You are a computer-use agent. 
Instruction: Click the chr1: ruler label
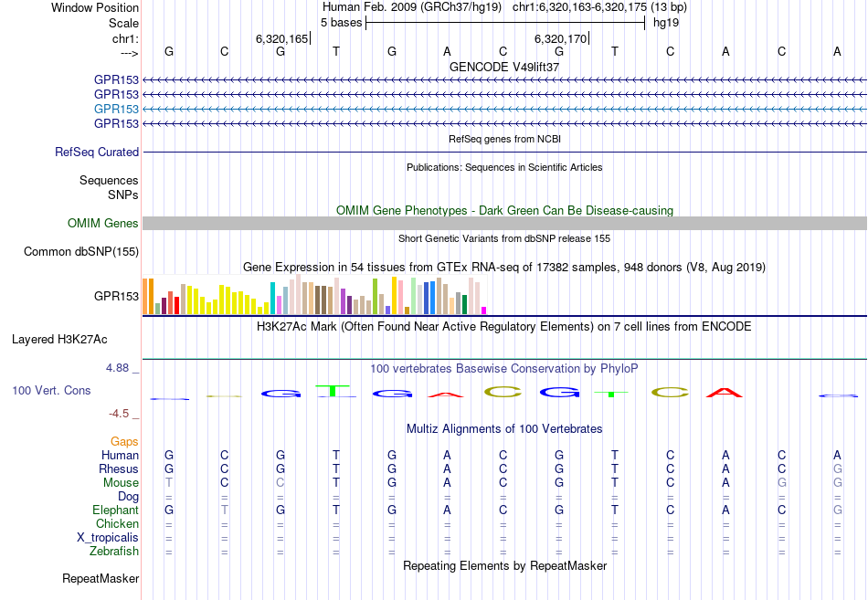pos(125,38)
